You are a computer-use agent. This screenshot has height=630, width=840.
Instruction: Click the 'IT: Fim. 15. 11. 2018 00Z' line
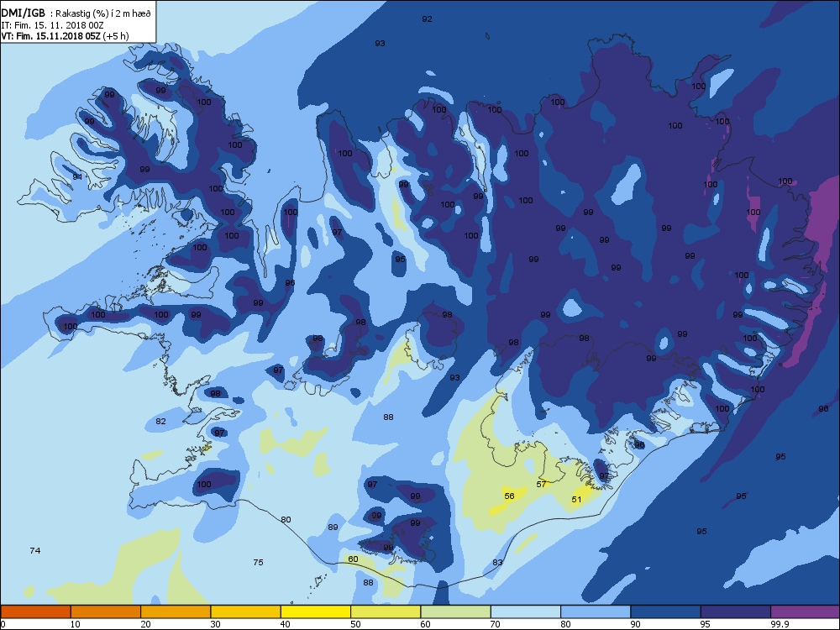[52, 25]
